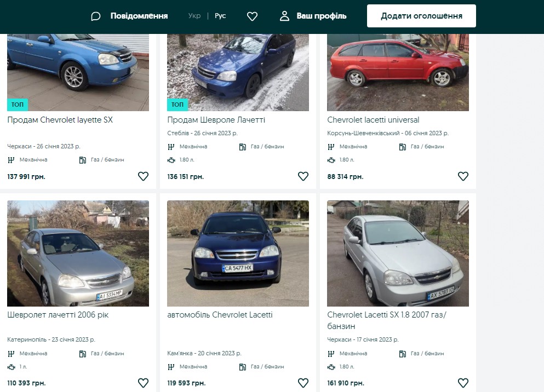Open the silver Lacetti SX 1.8 2007 photo
544x392 pixels.
point(398,253)
